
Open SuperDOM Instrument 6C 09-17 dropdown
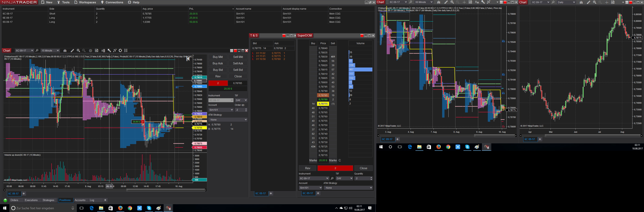(314, 178)
